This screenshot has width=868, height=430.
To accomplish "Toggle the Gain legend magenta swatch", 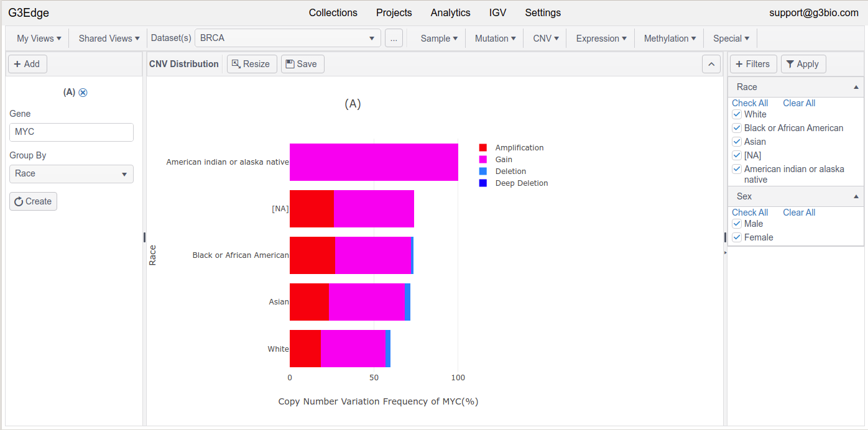I will 483,160.
